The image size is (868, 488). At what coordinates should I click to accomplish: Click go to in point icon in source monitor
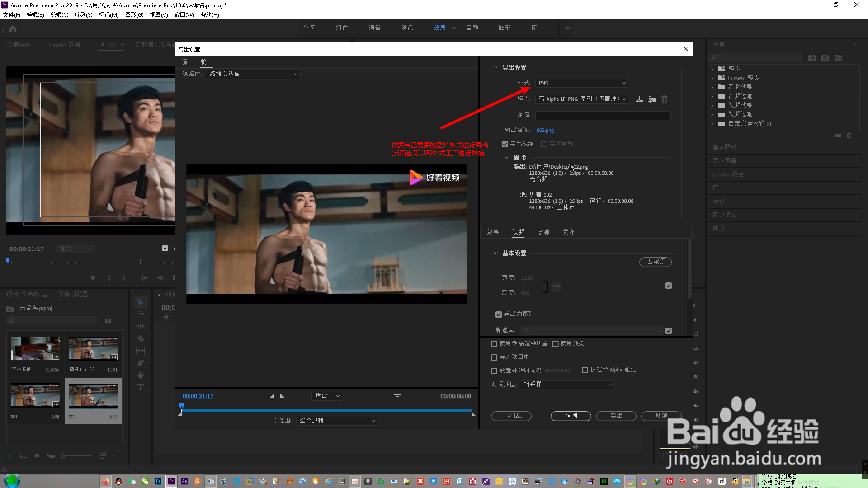coord(145,277)
